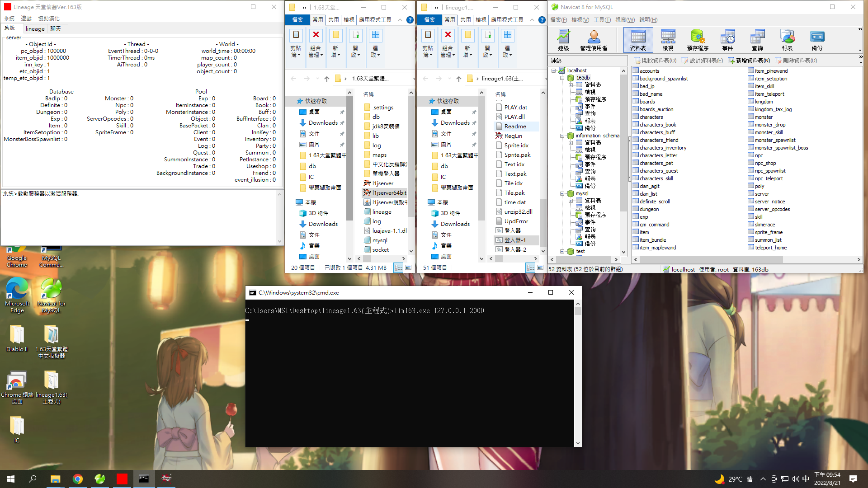Open the 備份 backup icon in Navicat

point(817,40)
